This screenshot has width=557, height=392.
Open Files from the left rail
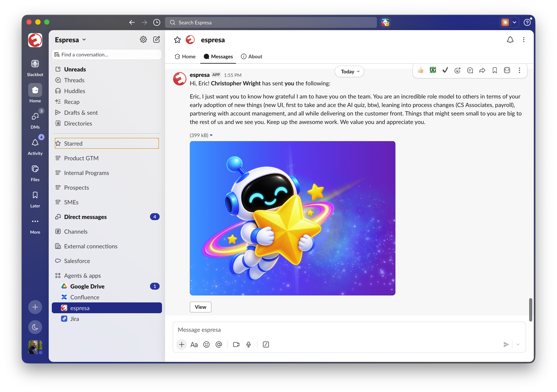pos(35,173)
